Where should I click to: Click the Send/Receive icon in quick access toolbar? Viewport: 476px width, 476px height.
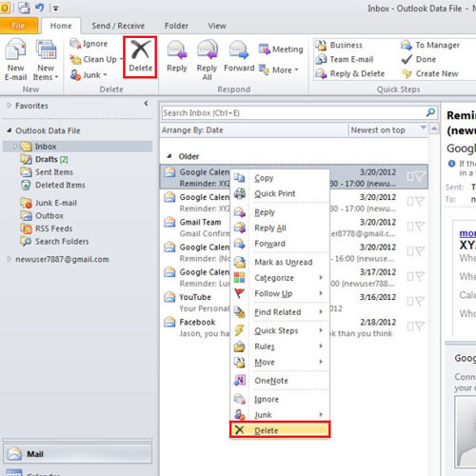tap(24, 8)
